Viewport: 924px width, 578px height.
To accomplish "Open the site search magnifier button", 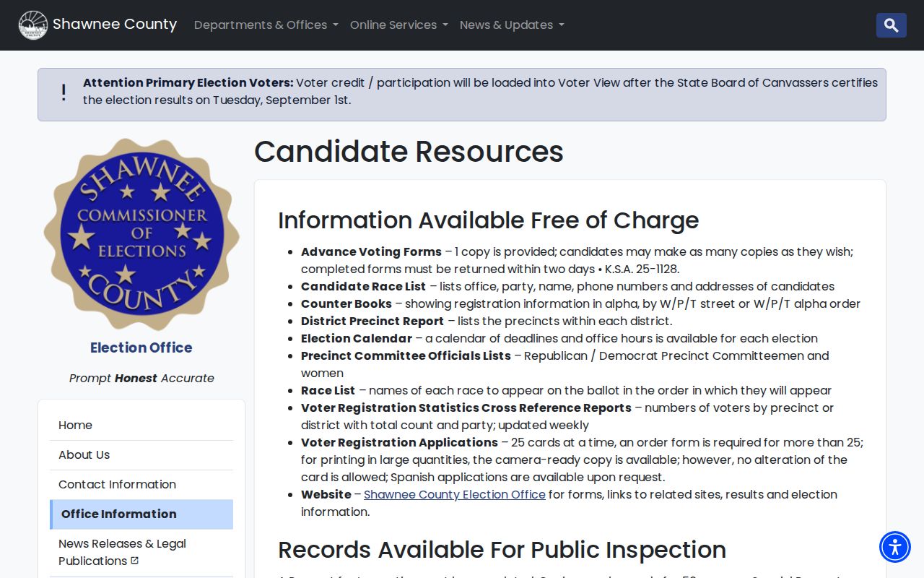I will point(892,25).
